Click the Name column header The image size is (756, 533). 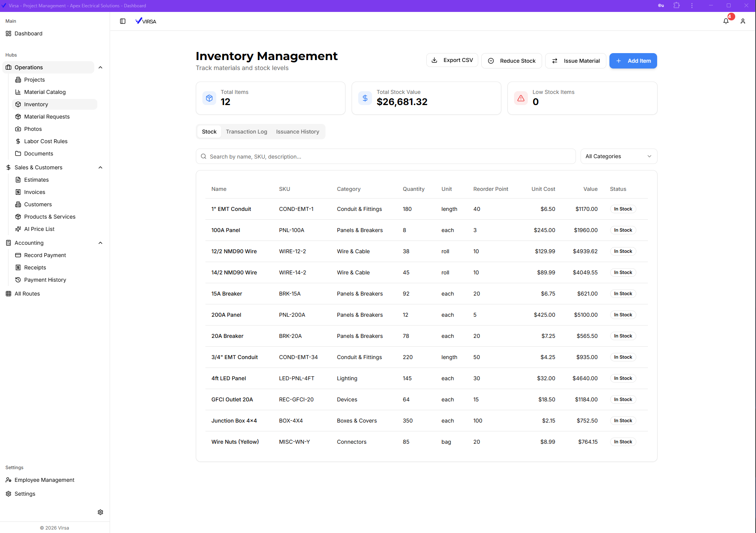point(219,189)
